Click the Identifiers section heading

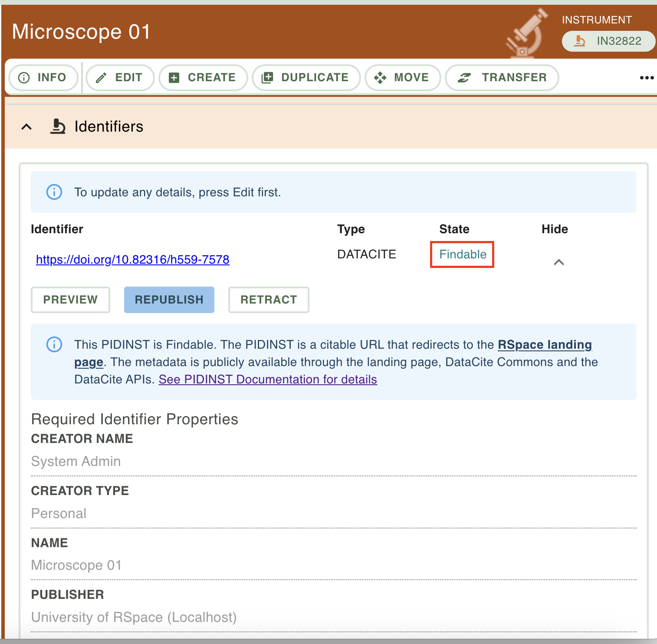coord(109,127)
